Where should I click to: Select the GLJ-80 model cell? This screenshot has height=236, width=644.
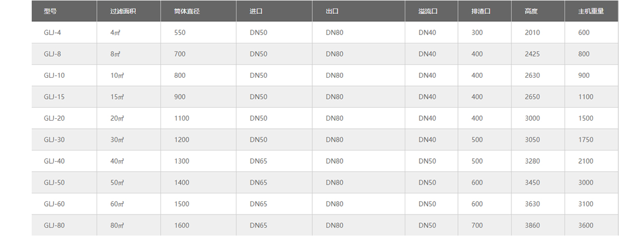tap(54, 226)
